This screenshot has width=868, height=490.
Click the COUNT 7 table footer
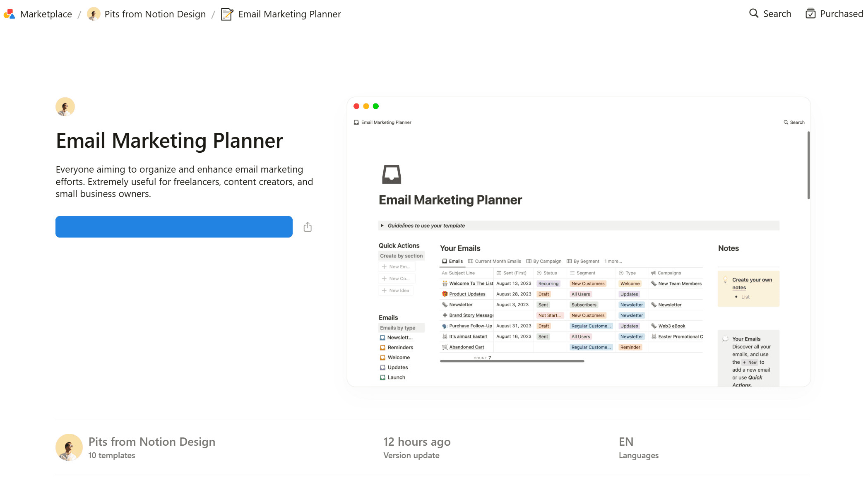pos(482,358)
